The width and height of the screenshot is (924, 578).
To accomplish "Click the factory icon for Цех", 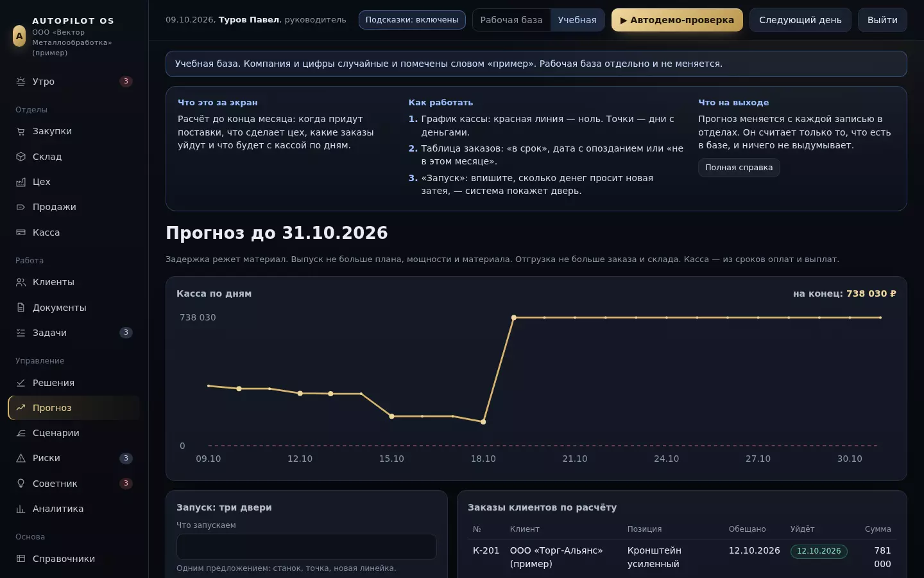I will coord(21,182).
